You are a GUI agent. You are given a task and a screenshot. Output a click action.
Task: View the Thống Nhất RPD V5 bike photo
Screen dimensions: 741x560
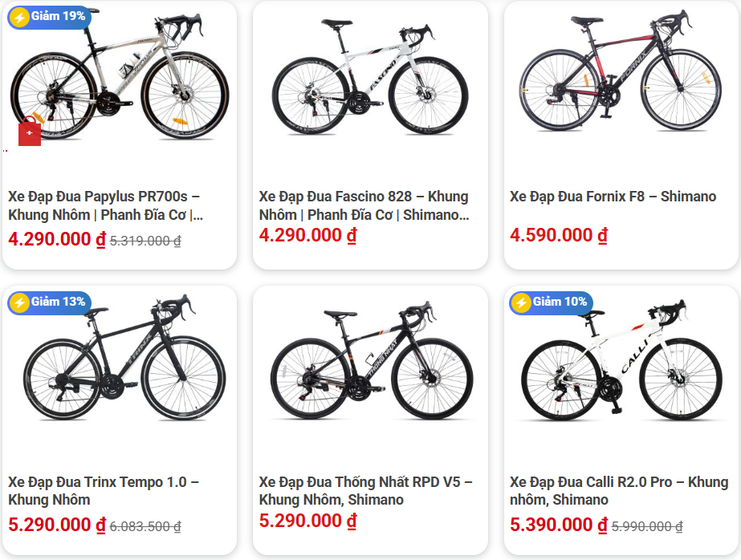coord(370,361)
